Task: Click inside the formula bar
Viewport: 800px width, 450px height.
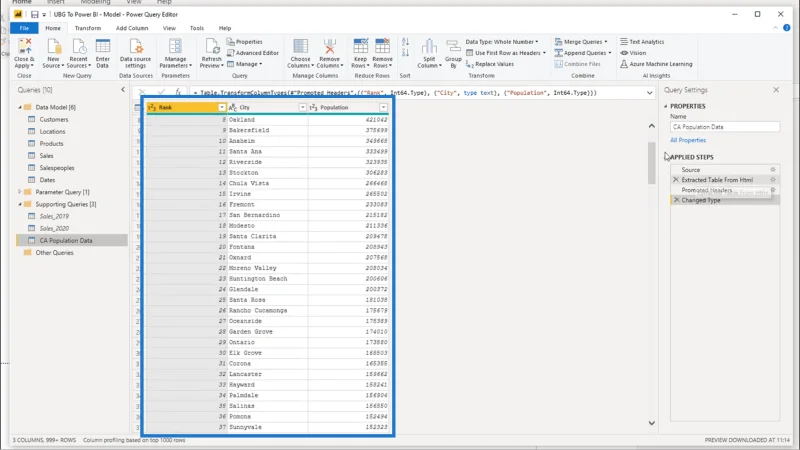Action: (416, 93)
